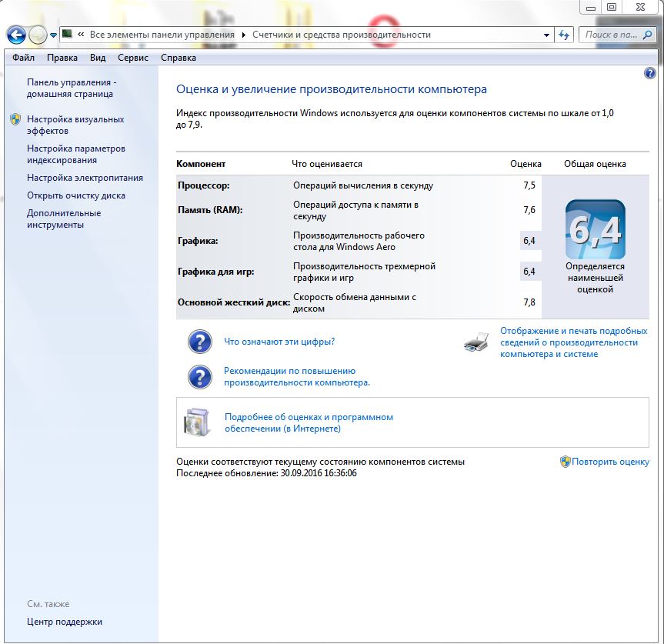
Task: Expand breadcrumb arrow after 'Все элементы панели управления'
Action: click(243, 35)
